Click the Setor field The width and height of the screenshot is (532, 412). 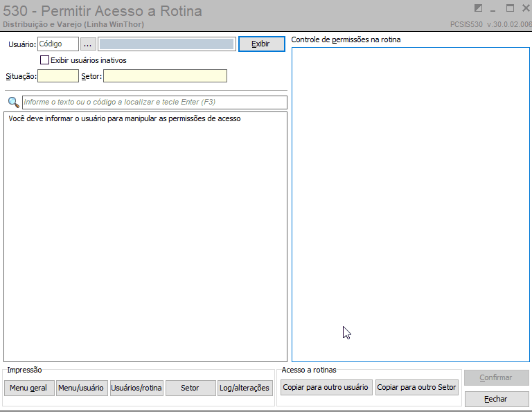pyautogui.click(x=166, y=76)
